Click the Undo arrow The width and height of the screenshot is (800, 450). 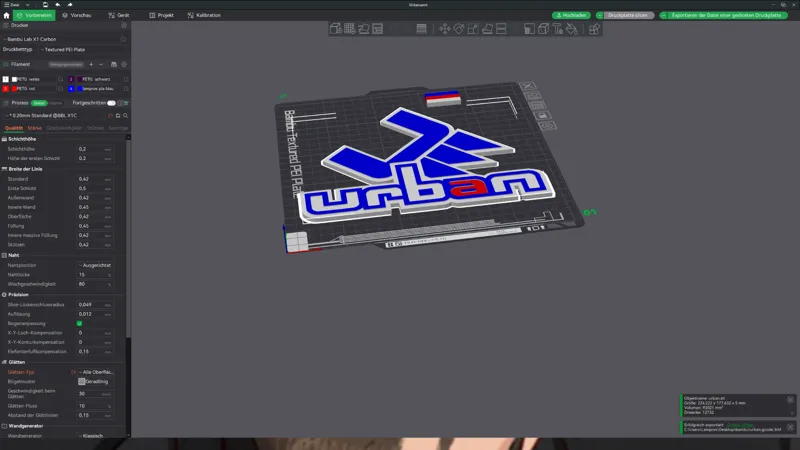(58, 5)
